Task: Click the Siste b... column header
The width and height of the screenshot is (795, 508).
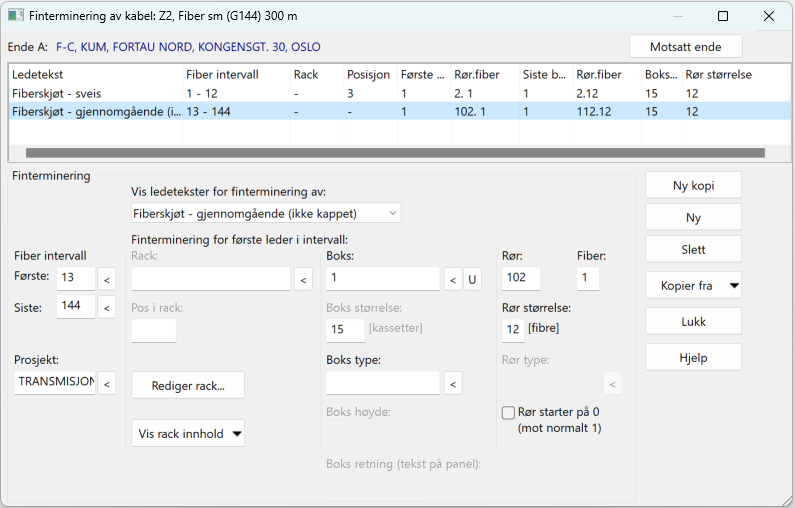Action: pyautogui.click(x=546, y=75)
